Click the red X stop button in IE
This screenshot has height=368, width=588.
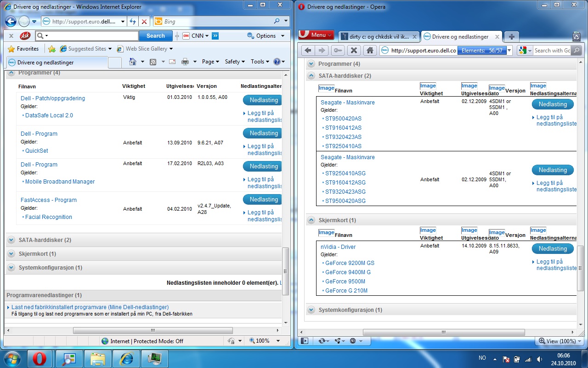pyautogui.click(x=144, y=21)
